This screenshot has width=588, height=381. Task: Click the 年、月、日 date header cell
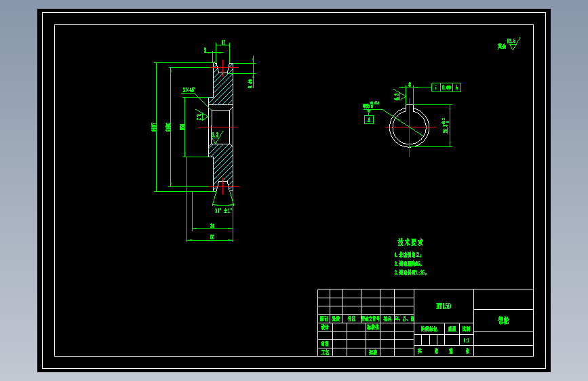pos(404,319)
